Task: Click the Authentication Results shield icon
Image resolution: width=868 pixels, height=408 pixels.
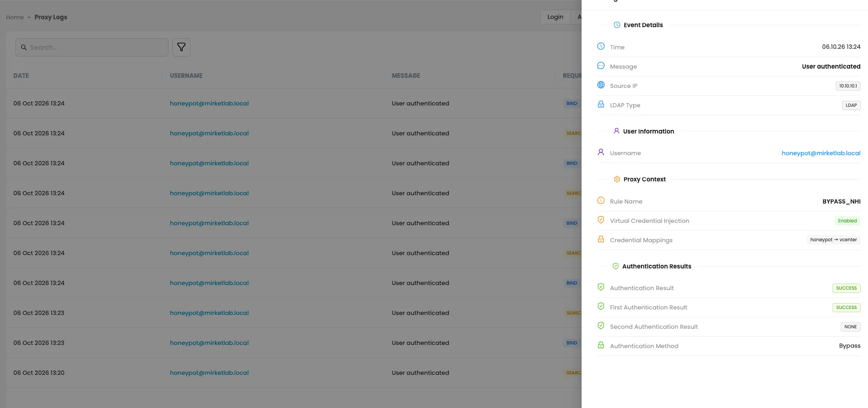Action: [616, 266]
